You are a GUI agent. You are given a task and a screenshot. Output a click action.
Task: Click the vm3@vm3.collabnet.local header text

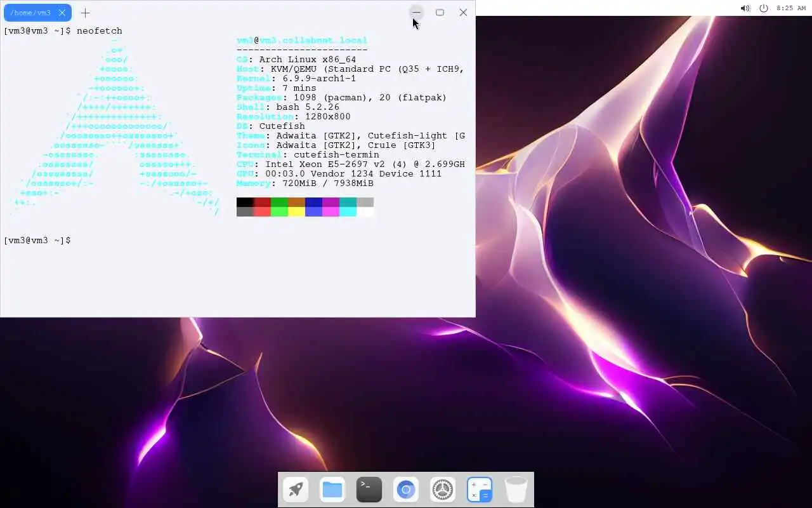pyautogui.click(x=302, y=41)
